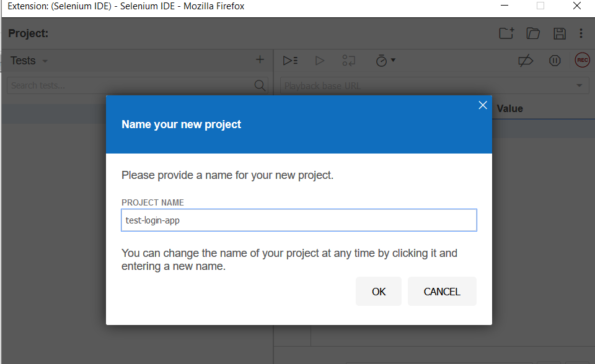Click the search magnifier in Search tests
595x364 pixels.
(260, 85)
